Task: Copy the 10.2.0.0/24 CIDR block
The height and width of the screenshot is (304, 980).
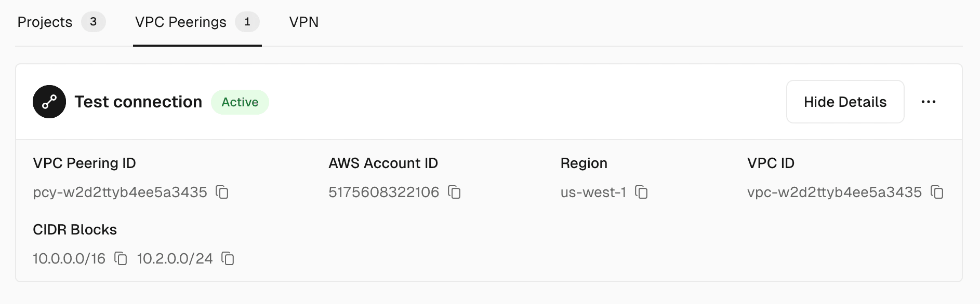Action: tap(229, 258)
